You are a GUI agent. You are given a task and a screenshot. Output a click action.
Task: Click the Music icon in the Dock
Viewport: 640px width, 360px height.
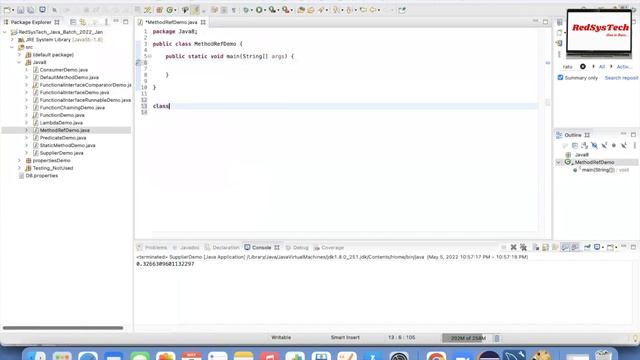(x=269, y=356)
